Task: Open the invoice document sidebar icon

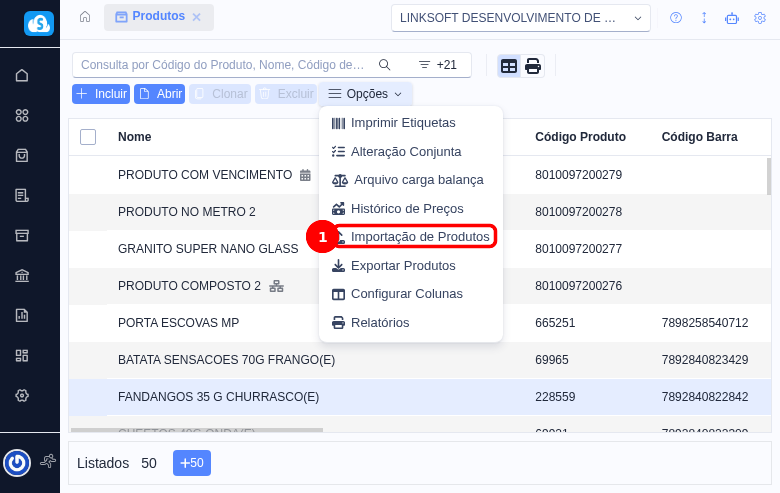Action: (22, 196)
